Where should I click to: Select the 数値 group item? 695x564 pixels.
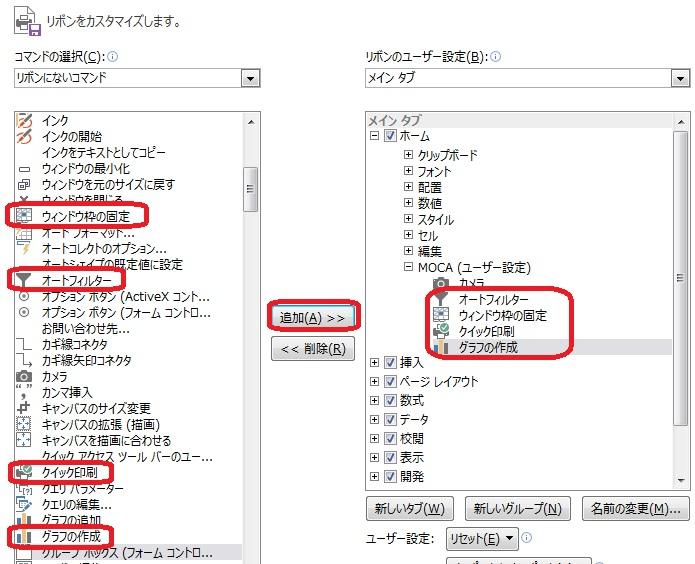point(430,203)
